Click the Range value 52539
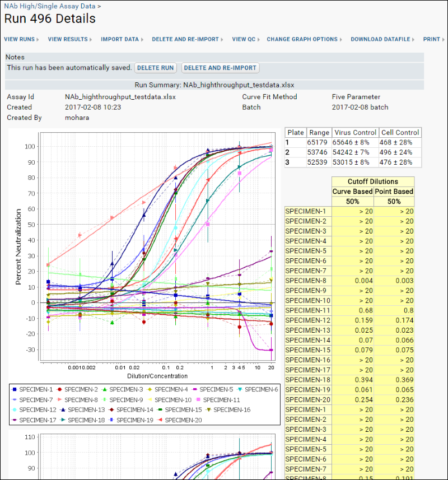 pyautogui.click(x=318, y=162)
